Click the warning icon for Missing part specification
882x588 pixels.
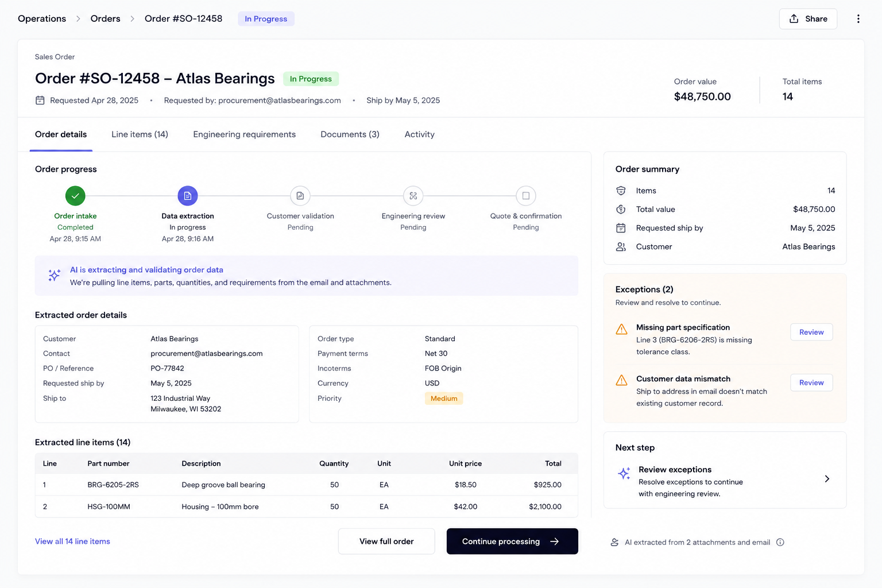point(621,329)
